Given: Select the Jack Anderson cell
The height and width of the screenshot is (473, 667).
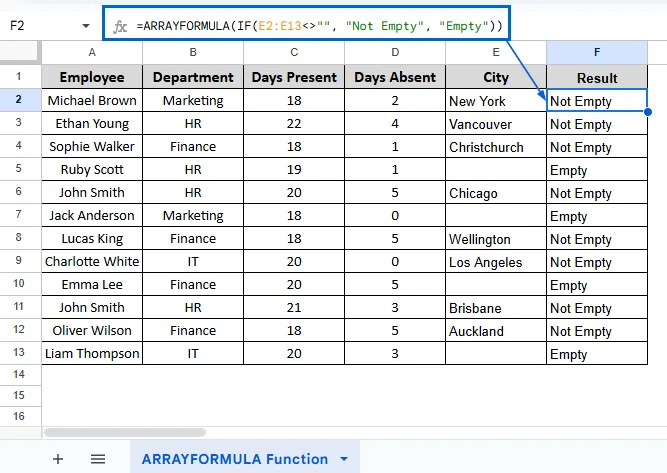Looking at the screenshot, I should click(x=92, y=215).
